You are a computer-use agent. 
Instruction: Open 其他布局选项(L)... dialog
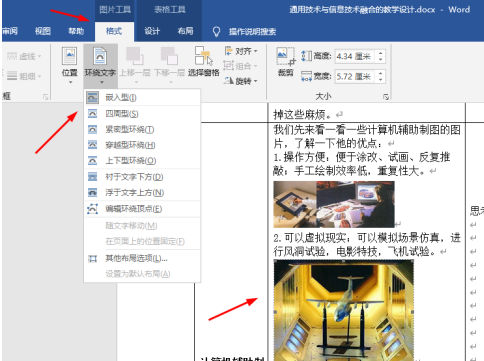click(142, 258)
